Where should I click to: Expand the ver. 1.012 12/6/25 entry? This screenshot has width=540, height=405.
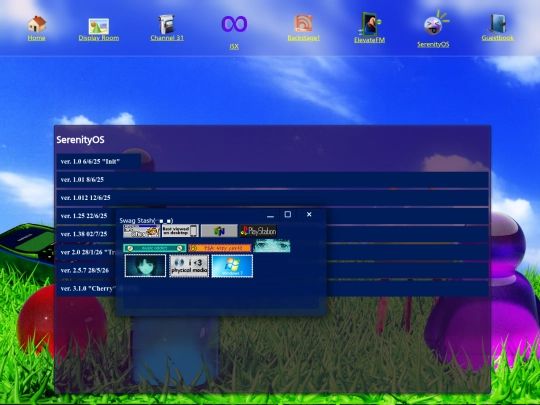coord(272,198)
